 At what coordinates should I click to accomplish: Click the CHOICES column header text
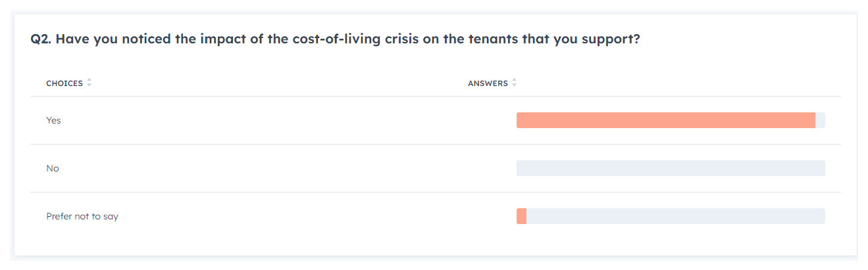64,83
